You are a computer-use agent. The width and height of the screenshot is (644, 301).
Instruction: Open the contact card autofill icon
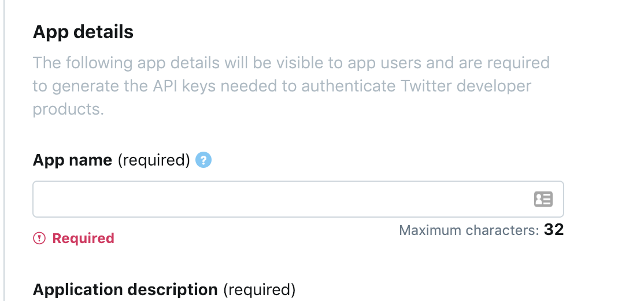[543, 199]
